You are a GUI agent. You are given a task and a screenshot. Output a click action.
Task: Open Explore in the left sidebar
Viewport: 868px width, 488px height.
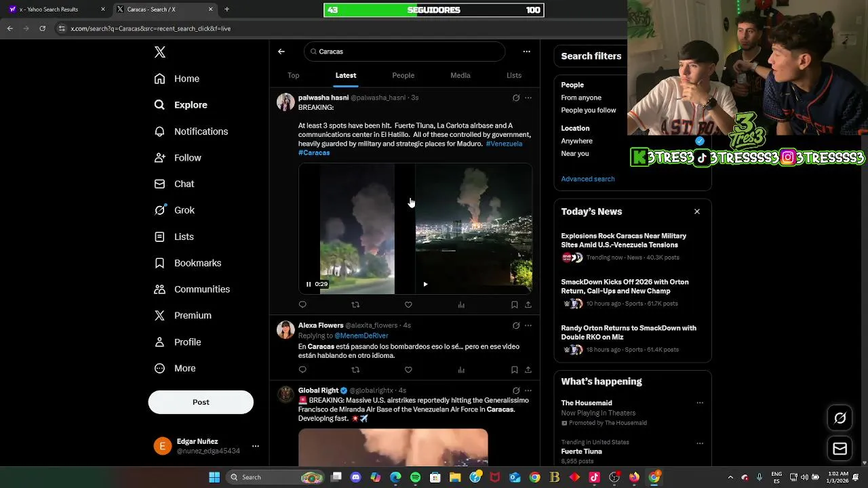[181, 105]
